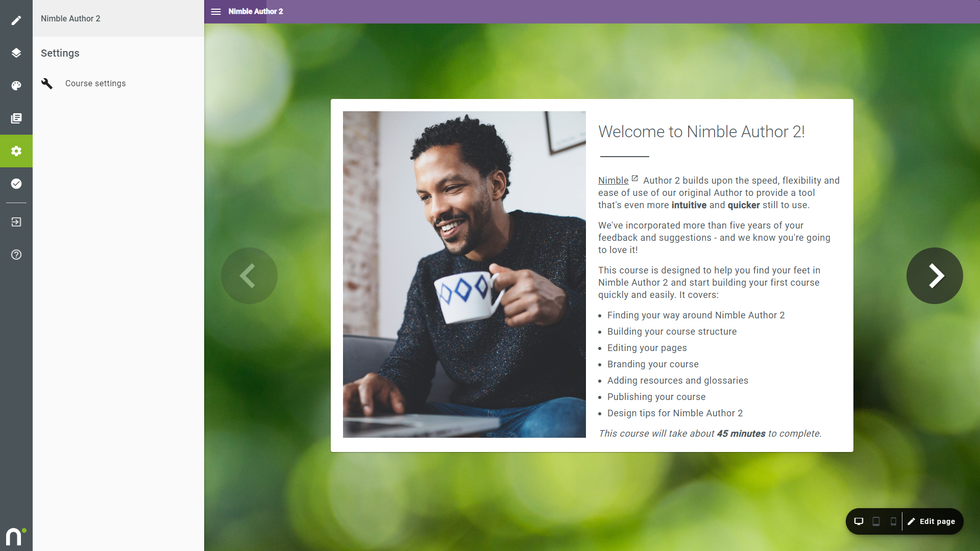Click the external link icon after Nimble

point(634,179)
